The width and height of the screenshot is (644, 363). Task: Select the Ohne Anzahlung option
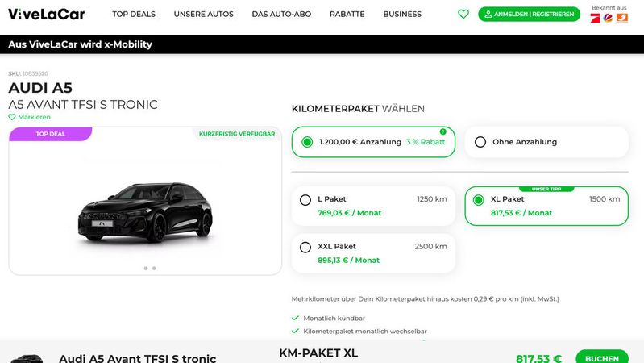[x=546, y=142]
